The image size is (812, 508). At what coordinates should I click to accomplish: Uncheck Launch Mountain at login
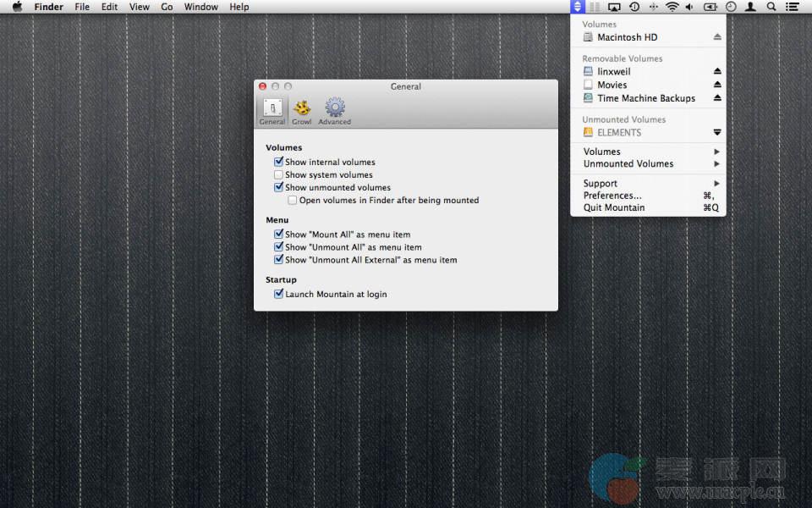(x=278, y=295)
